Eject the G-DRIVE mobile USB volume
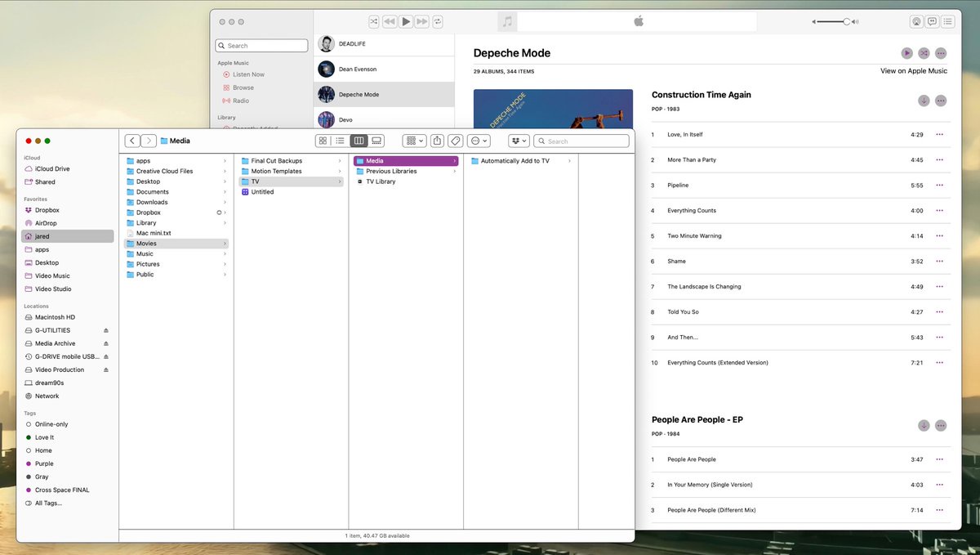The image size is (980, 555). coord(105,356)
